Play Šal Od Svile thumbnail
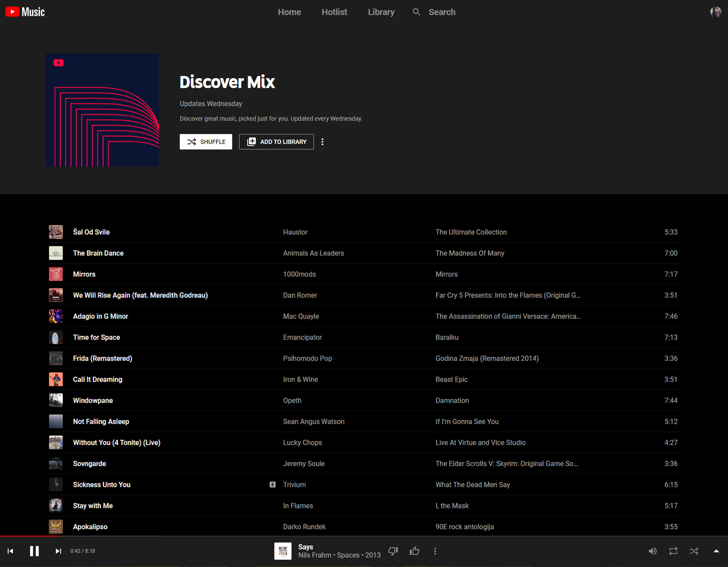728x567 pixels. coord(56,232)
